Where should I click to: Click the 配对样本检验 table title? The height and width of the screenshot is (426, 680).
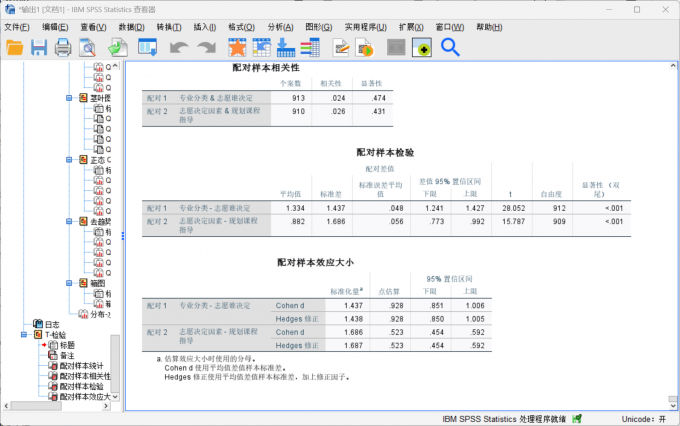coord(385,152)
